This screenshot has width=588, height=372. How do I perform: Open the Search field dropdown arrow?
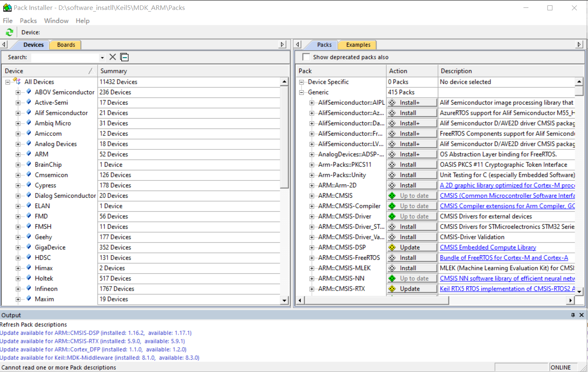(102, 58)
